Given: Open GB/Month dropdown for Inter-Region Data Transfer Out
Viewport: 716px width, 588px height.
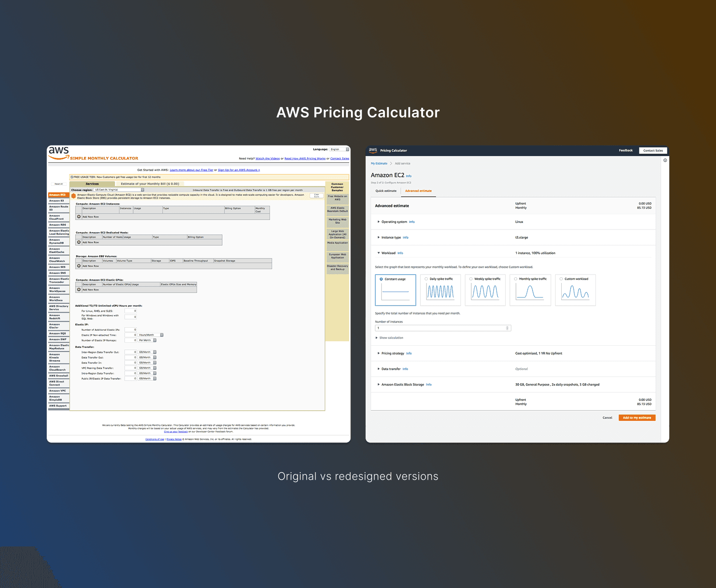Looking at the screenshot, I should (x=147, y=352).
